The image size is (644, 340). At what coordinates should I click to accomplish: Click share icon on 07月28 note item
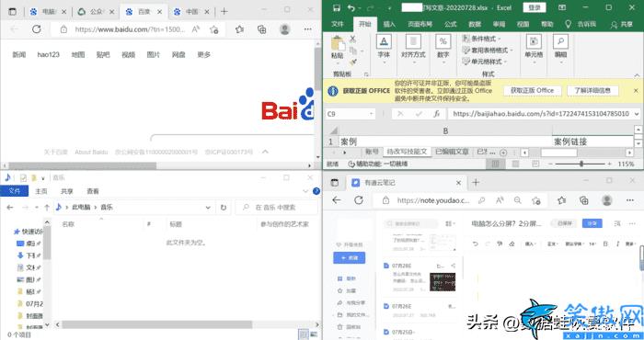point(453,266)
